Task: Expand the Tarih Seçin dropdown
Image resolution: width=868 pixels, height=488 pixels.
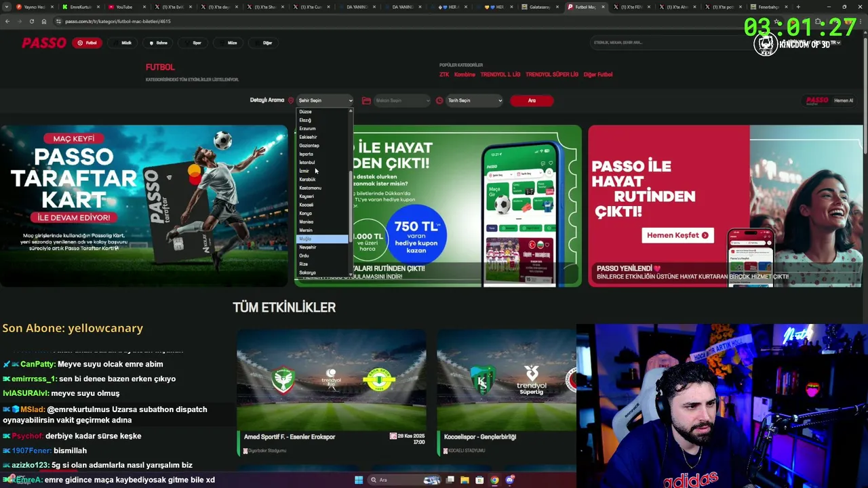Action: (474, 100)
